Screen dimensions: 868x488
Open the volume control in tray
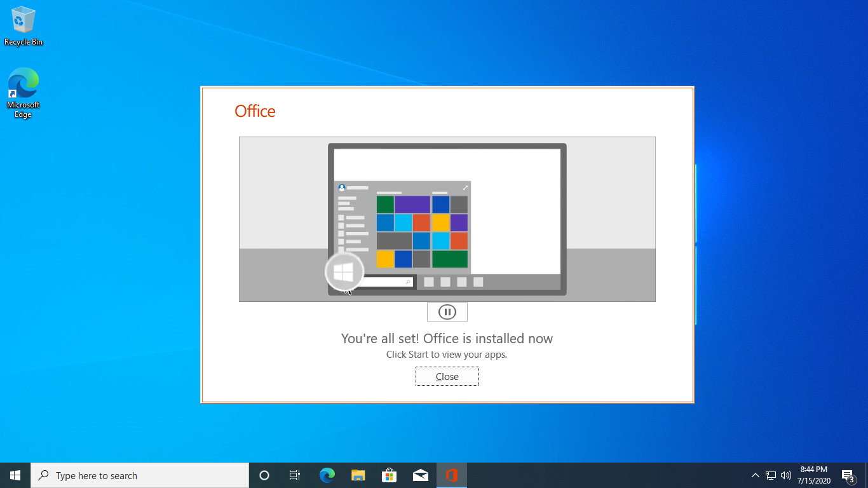(x=786, y=475)
